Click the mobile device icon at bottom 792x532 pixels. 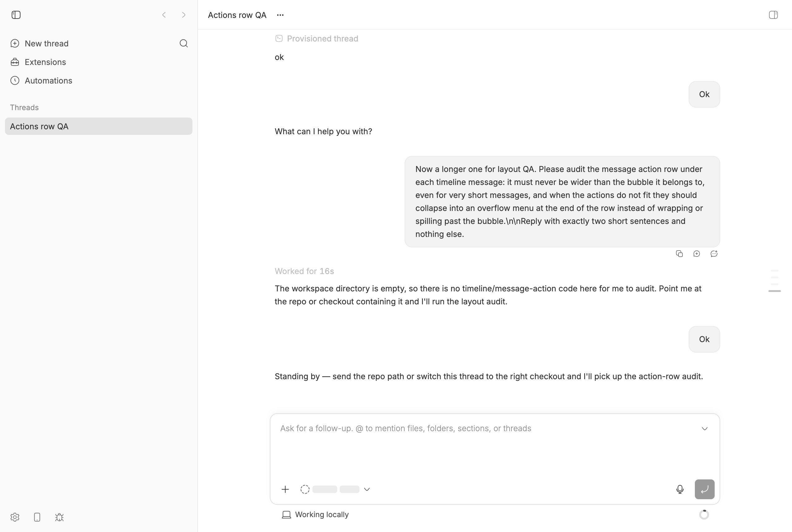[x=37, y=517]
